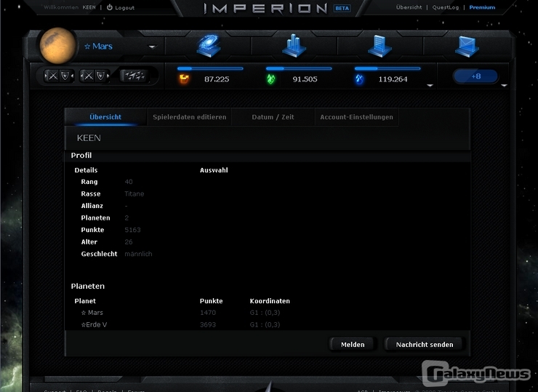
Task: Click the first swords-and-shield fleet icon
Action: click(59, 76)
